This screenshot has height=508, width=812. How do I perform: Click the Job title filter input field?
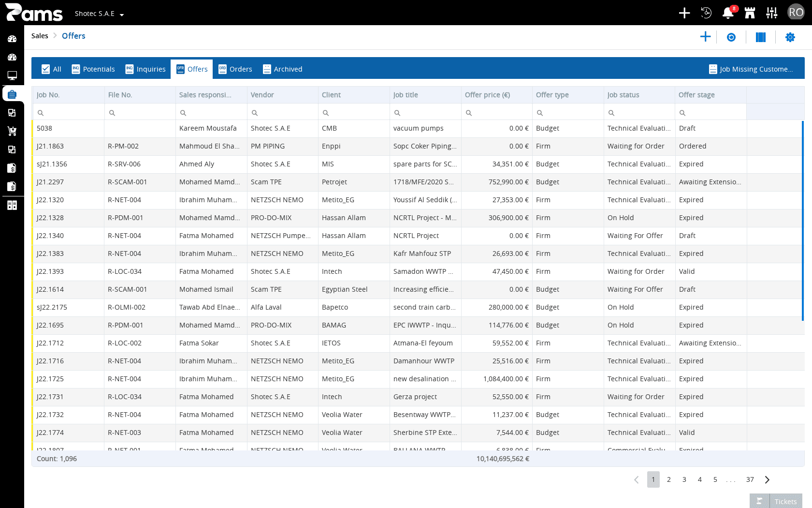point(425,113)
